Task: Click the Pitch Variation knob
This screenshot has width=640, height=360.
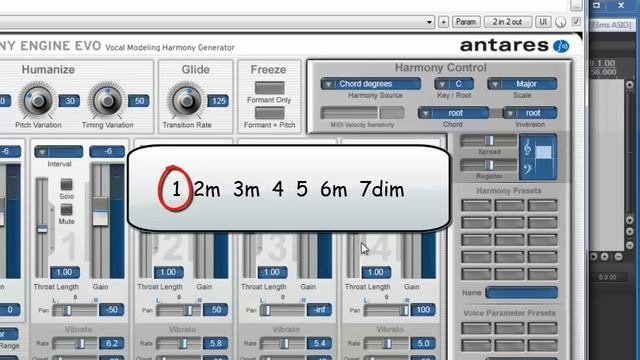Action: click(38, 100)
